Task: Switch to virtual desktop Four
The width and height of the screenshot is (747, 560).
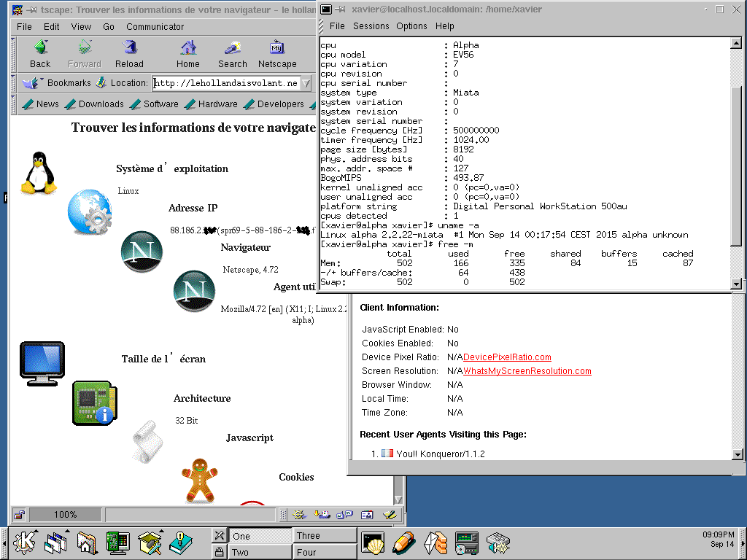Action: pos(325,552)
